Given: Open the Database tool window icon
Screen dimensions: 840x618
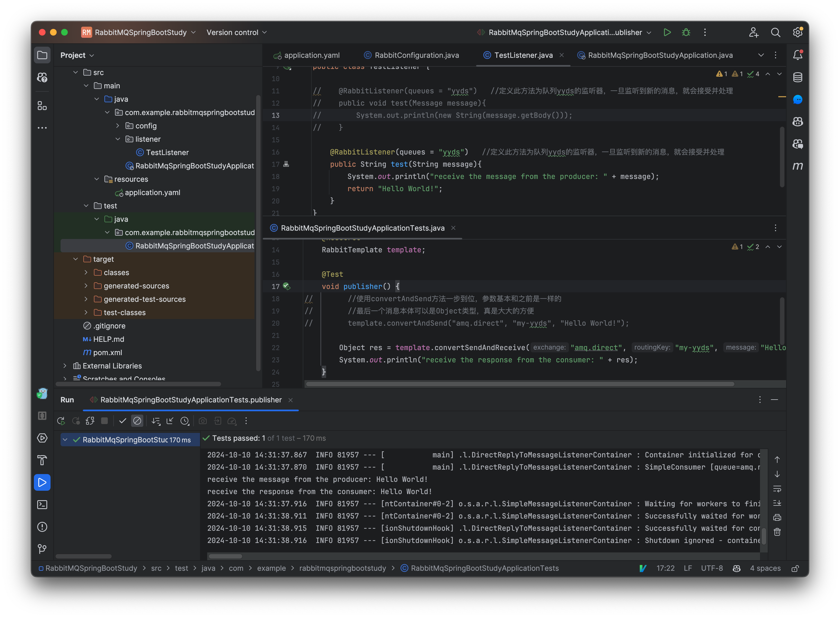Looking at the screenshot, I should (x=797, y=78).
